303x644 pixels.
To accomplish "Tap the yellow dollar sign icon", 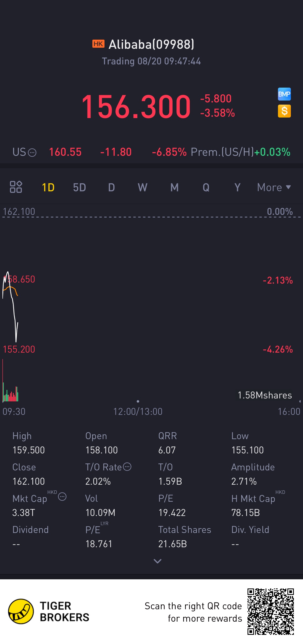I will click(284, 111).
